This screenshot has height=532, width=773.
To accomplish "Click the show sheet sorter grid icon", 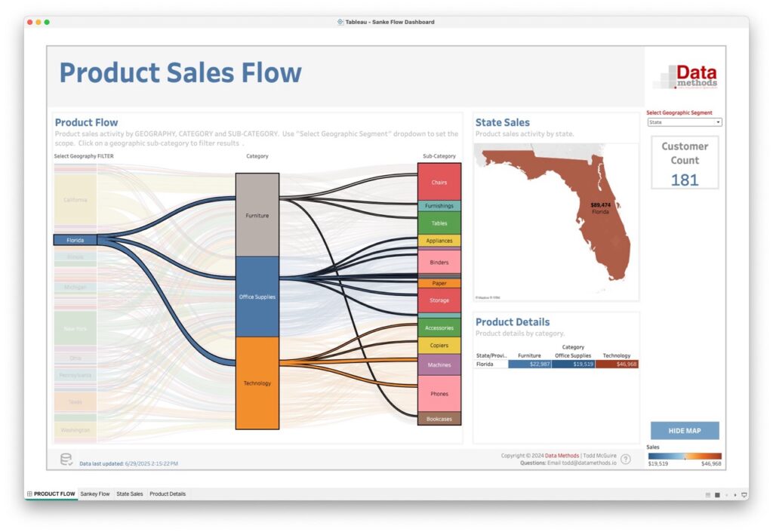I will [707, 494].
